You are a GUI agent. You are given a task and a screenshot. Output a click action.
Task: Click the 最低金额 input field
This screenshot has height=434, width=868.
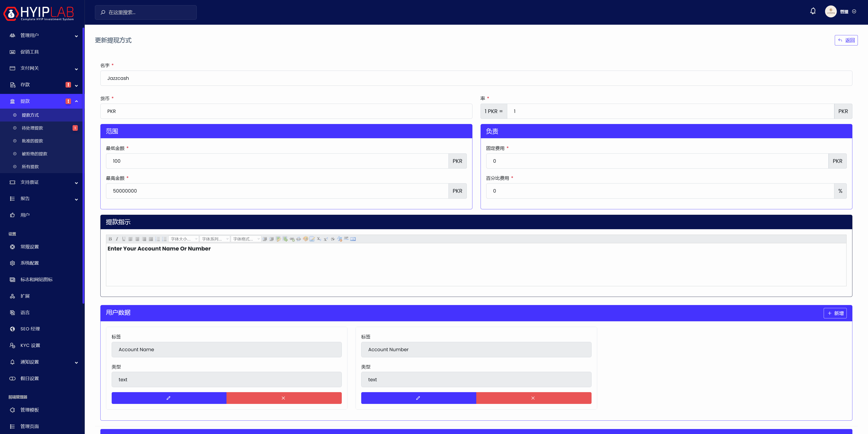277,161
